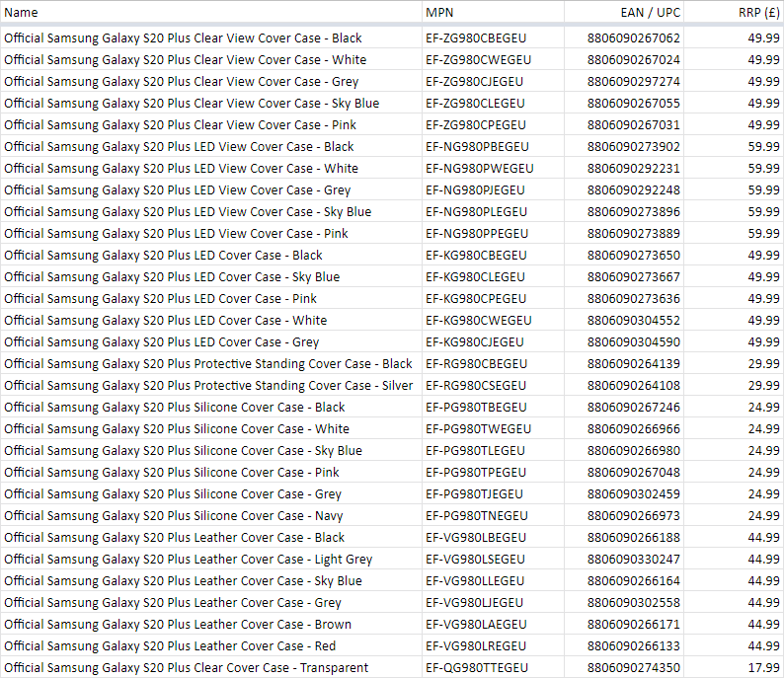This screenshot has height=678, width=784.
Task: Select the 17.99 price for Clear Cover Case
Action: 763,668
